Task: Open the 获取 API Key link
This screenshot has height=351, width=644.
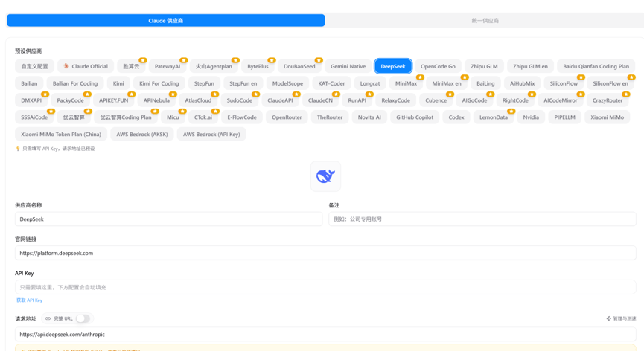Action: (29, 300)
